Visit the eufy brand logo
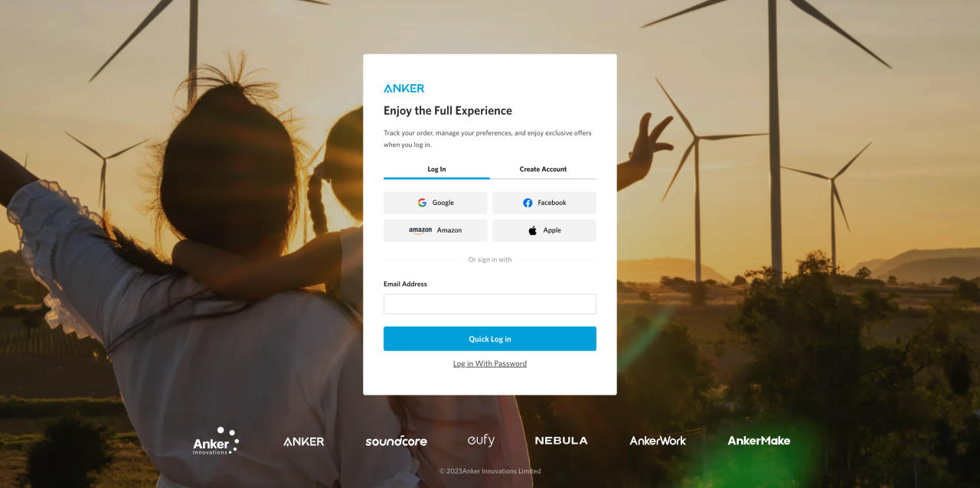The width and height of the screenshot is (980, 488). coord(481,441)
